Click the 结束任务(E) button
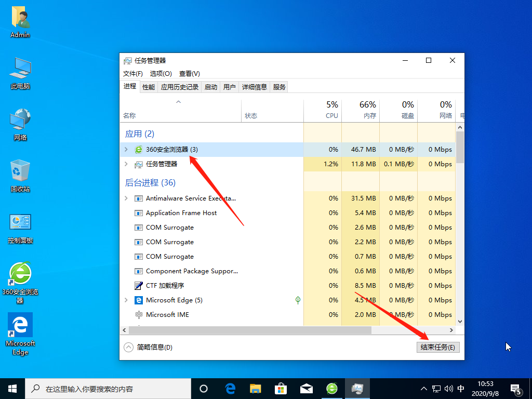Screen dimensions: 532x399 tap(438, 347)
